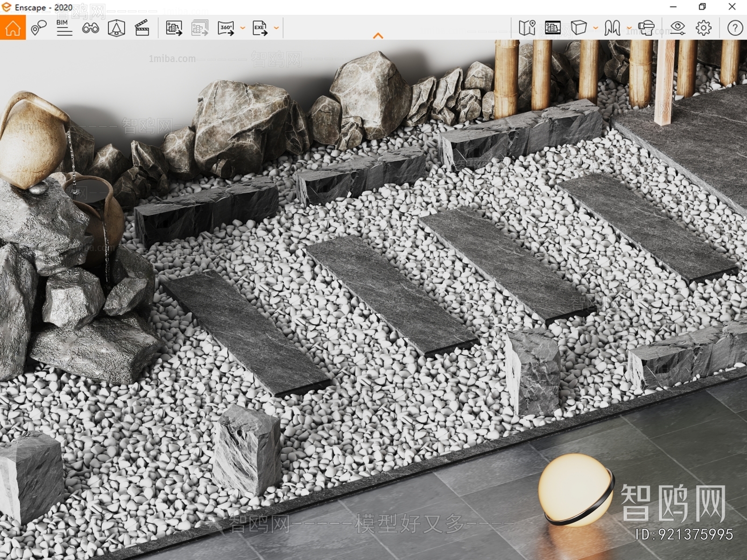Restore down the Enscape window
Viewport: 747px width, 560px height.
702,7
